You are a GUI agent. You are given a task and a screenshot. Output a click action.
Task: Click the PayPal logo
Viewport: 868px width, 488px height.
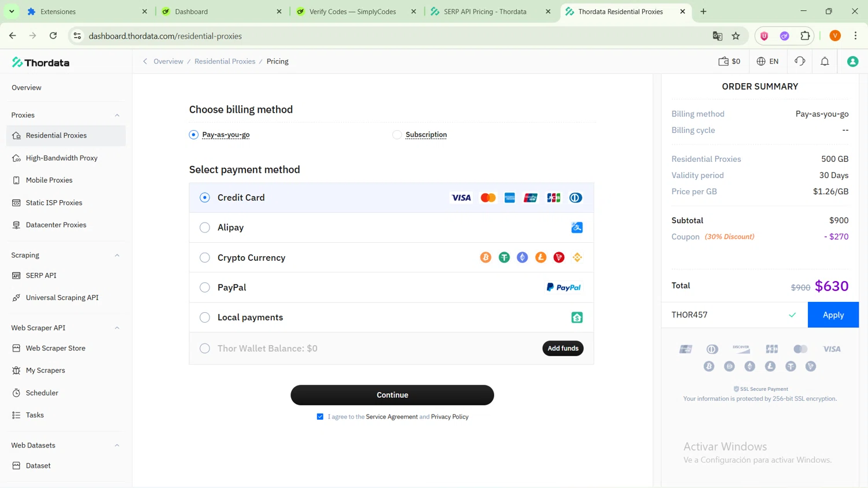point(564,287)
